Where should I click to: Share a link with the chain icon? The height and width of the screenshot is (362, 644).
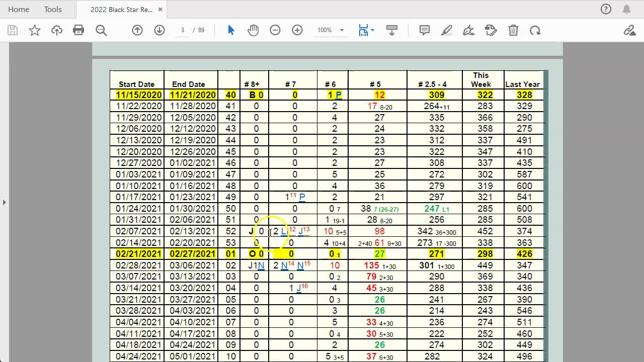(629, 30)
